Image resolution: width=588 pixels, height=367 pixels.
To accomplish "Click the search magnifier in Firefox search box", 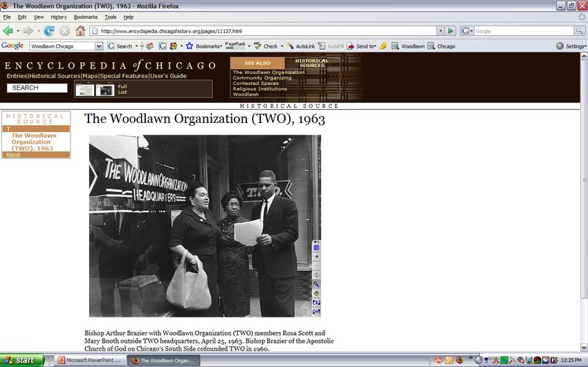I will point(579,31).
